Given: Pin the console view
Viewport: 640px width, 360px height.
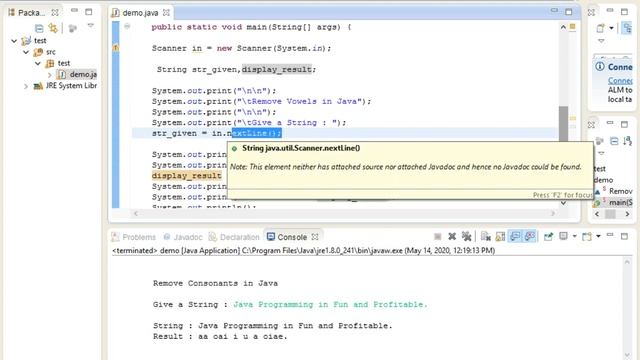Looking at the screenshot, I should [548, 236].
